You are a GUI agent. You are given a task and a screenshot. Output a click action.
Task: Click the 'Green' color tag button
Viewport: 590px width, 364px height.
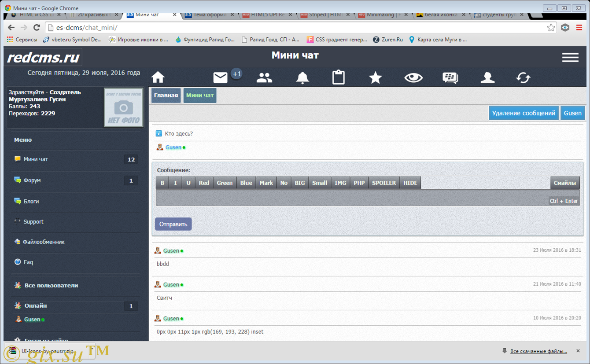pyautogui.click(x=225, y=183)
